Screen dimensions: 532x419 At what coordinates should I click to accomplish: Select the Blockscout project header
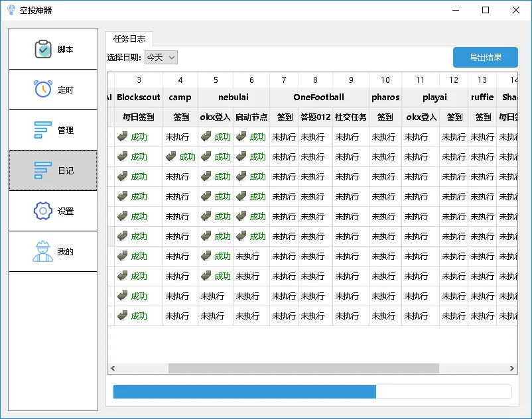tap(139, 97)
